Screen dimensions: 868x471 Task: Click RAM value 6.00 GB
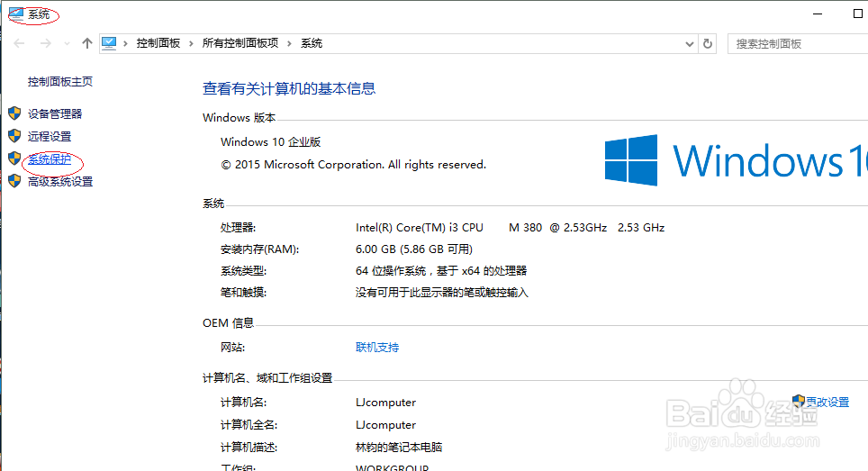[x=414, y=249]
